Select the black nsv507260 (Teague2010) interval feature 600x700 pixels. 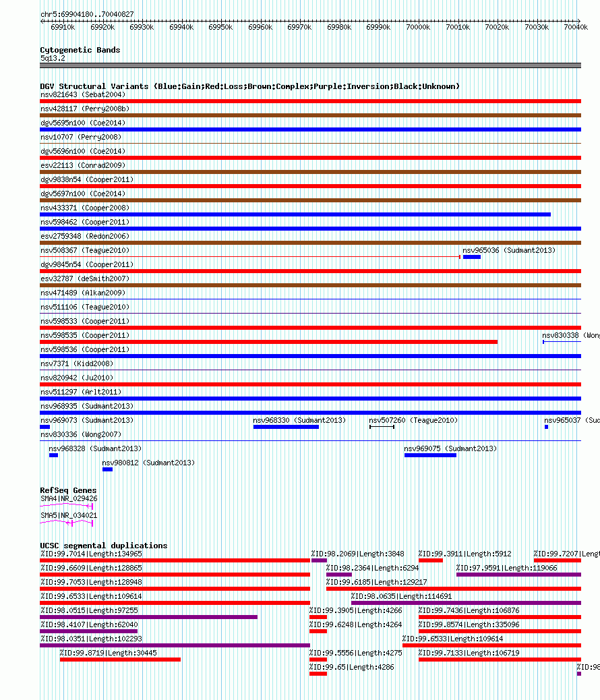[x=382, y=428]
